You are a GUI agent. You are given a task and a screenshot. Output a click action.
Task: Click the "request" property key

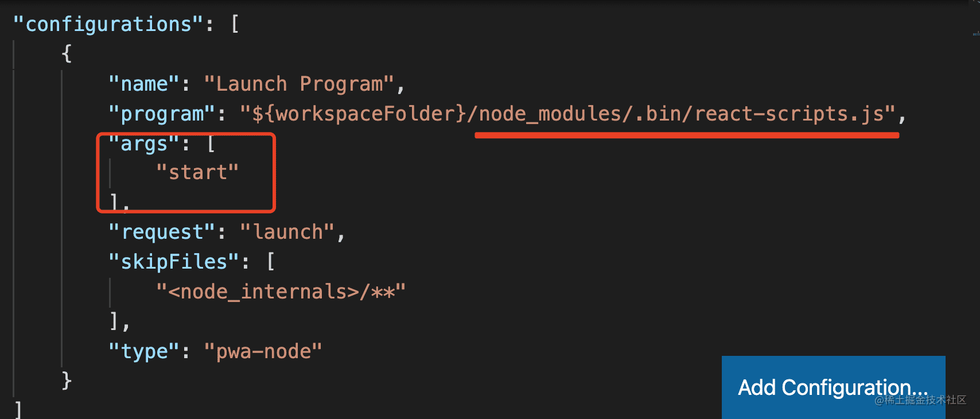click(x=162, y=232)
